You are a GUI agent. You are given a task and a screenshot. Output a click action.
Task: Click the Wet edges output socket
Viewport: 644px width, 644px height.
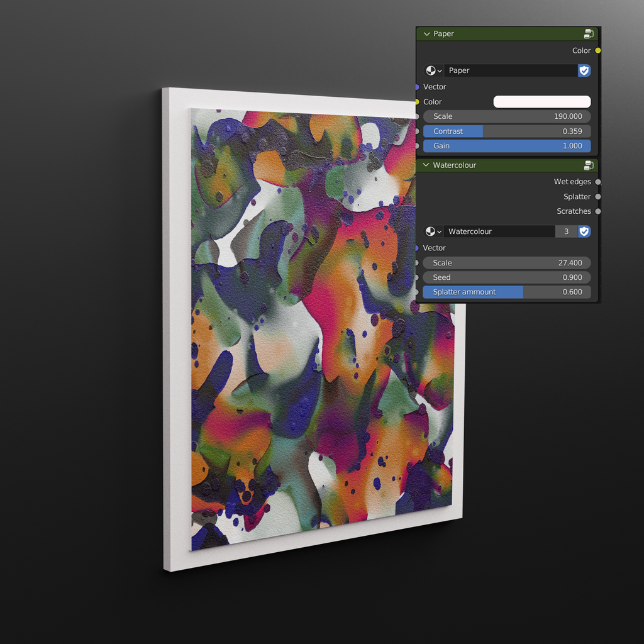click(597, 181)
